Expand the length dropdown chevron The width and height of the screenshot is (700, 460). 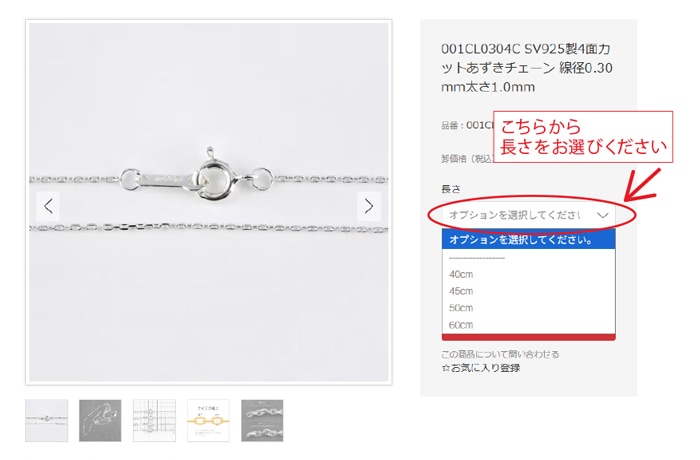603,215
